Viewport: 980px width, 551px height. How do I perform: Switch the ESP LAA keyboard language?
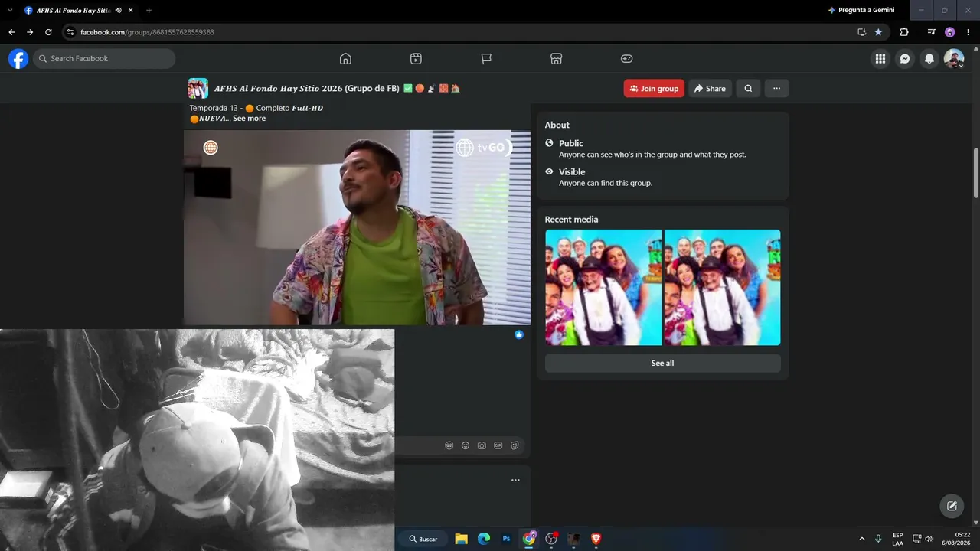click(897, 539)
